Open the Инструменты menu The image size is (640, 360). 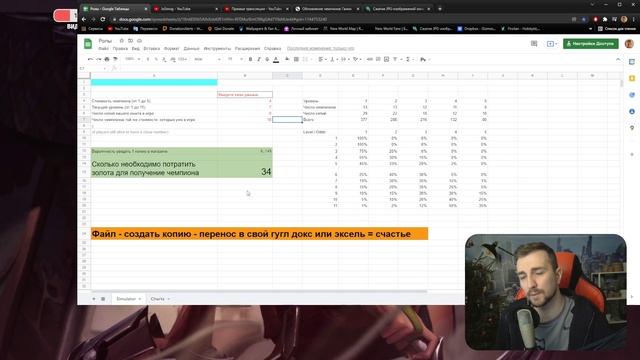point(217,49)
